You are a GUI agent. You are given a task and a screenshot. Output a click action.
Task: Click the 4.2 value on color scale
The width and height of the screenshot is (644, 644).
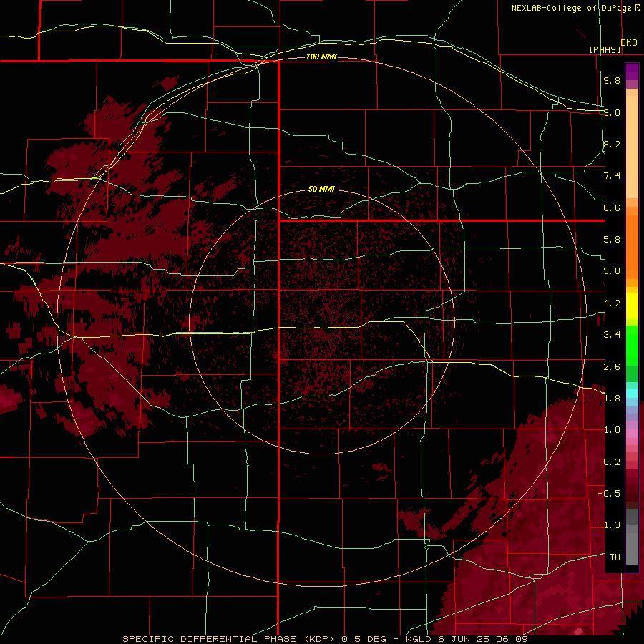(612, 303)
